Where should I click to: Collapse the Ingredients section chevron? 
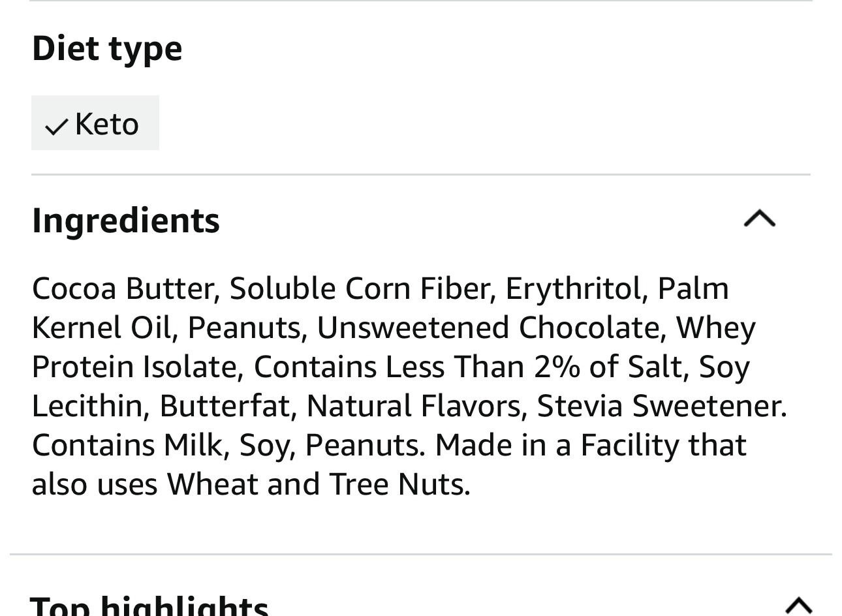[x=759, y=219]
